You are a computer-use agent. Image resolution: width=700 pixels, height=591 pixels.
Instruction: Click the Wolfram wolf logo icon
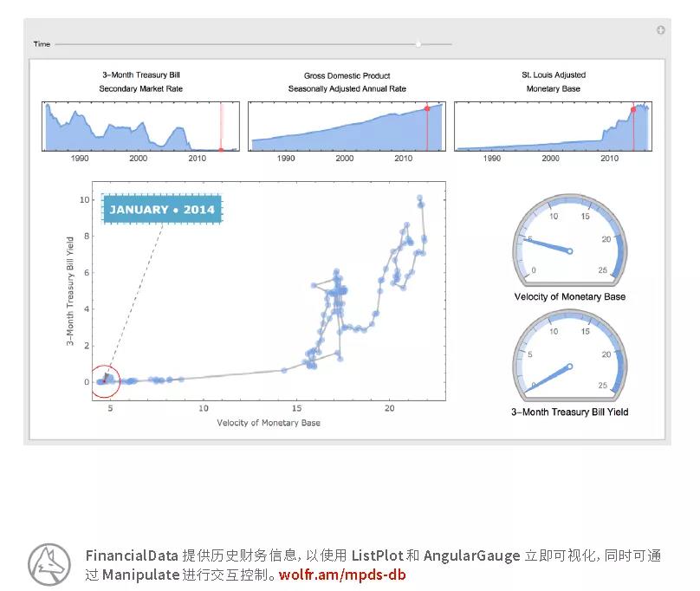coord(49,565)
